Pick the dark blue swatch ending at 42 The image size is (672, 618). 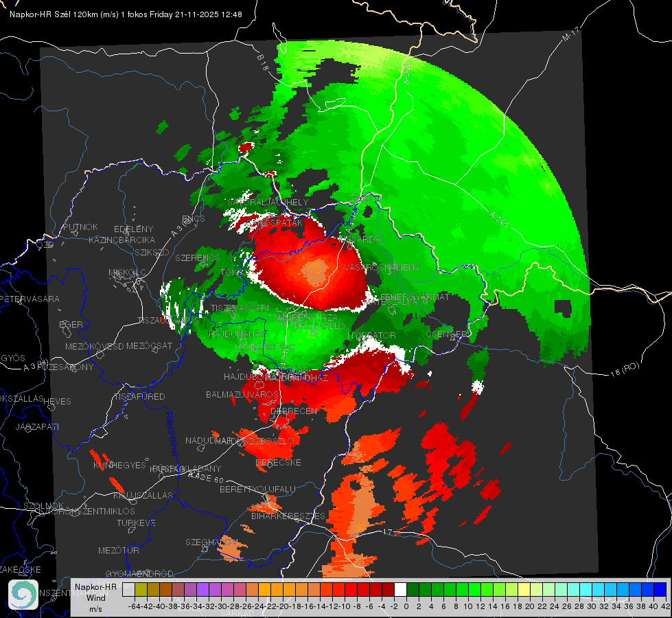tap(660, 589)
